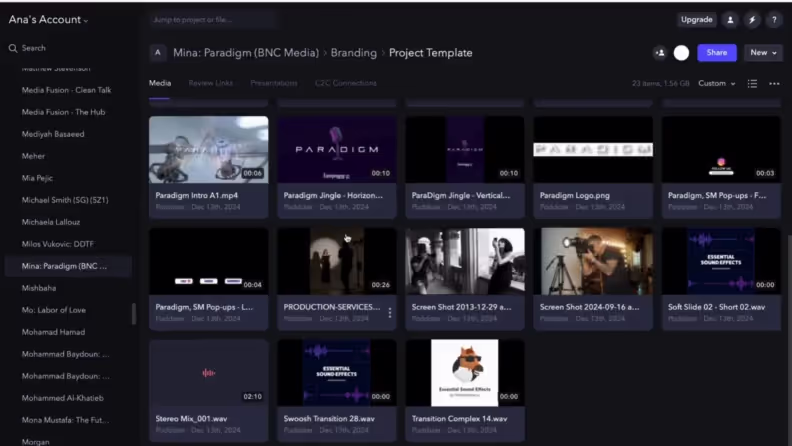Screen dimensions: 792x446
Task: Open the account user profile icon
Action: tap(730, 20)
